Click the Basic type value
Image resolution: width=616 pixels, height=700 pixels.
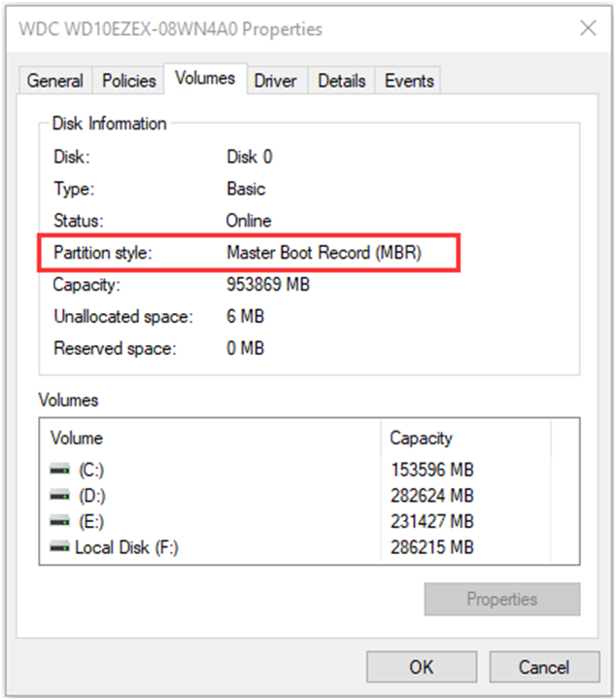point(246,189)
